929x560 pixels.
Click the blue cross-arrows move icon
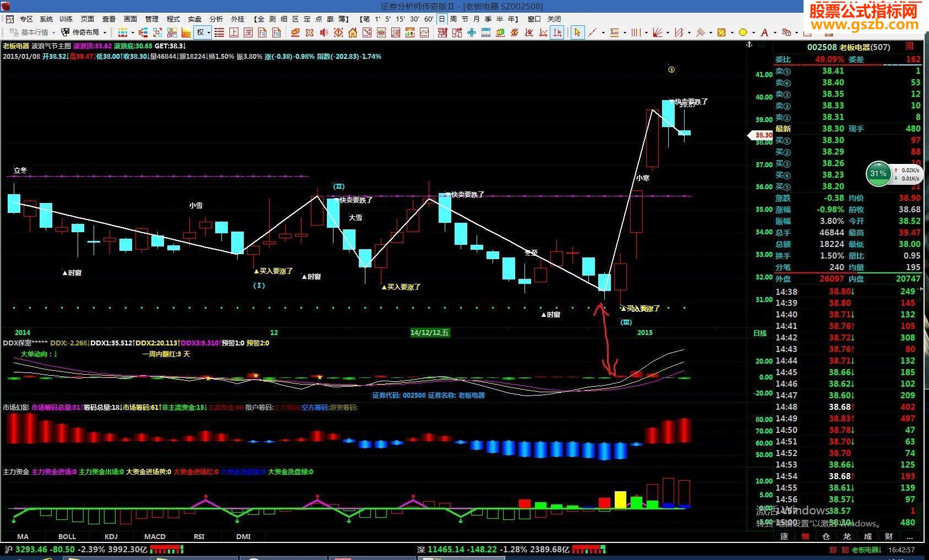pyautogui.click(x=472, y=32)
